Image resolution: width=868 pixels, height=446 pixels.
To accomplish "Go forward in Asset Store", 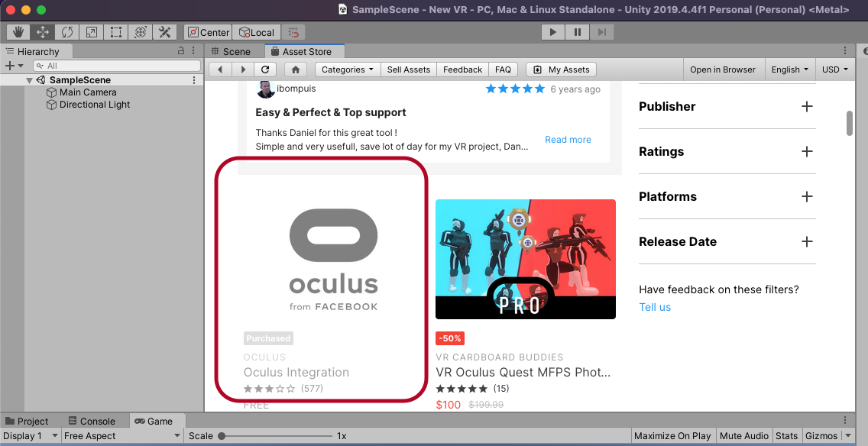I will (242, 69).
